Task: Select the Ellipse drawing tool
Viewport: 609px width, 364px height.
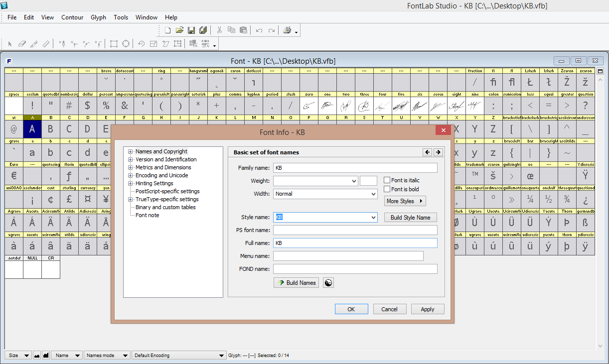Action: [x=126, y=44]
